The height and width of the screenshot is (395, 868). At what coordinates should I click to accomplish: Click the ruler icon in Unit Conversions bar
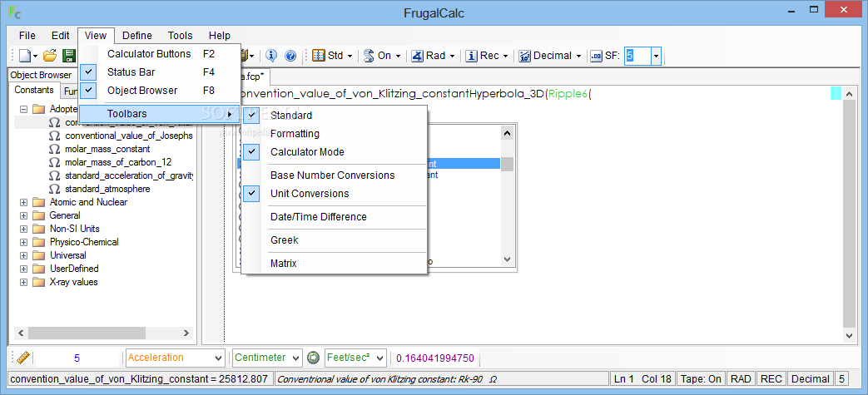22,358
